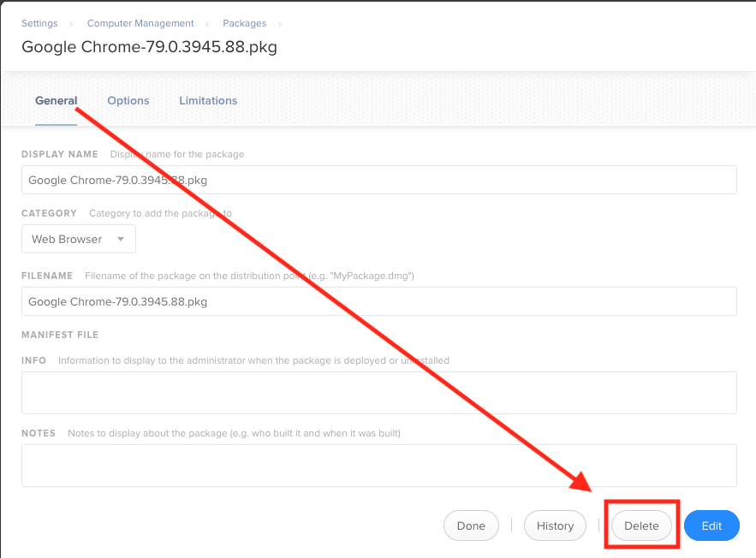
Task: Click the Filename input field
Action: click(379, 301)
